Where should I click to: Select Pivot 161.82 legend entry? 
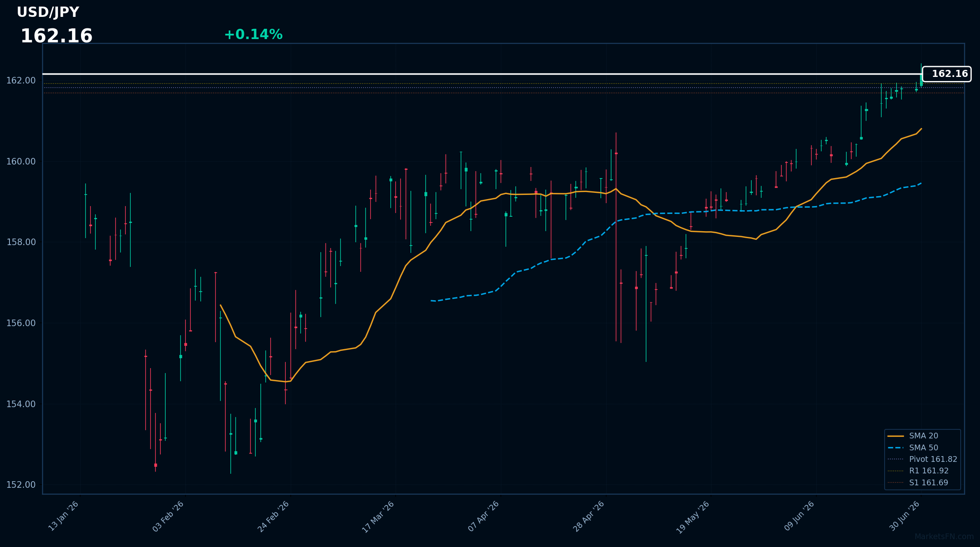922,459
